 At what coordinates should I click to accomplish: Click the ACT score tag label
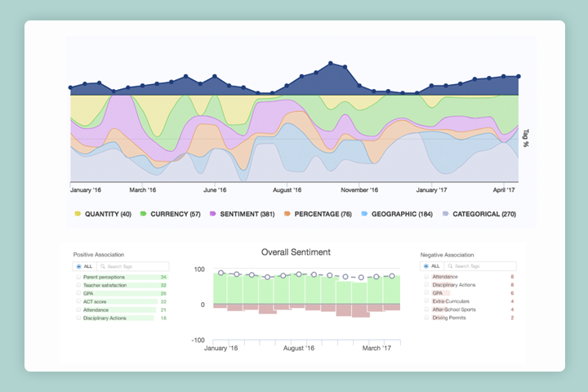tap(94, 301)
